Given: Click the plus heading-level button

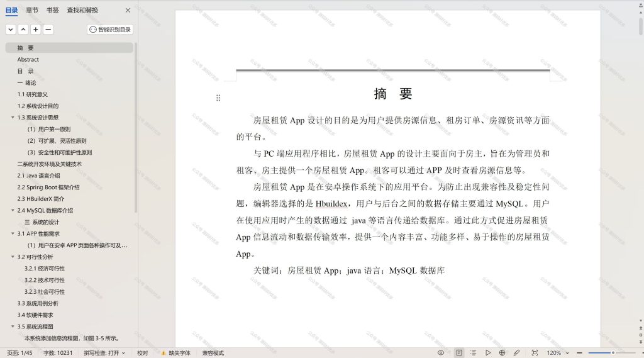Looking at the screenshot, I should click(36, 30).
